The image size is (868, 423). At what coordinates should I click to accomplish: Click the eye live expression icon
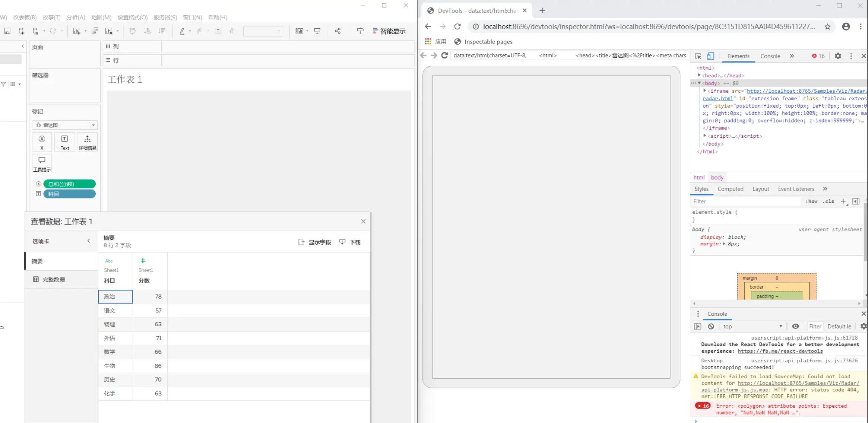795,326
